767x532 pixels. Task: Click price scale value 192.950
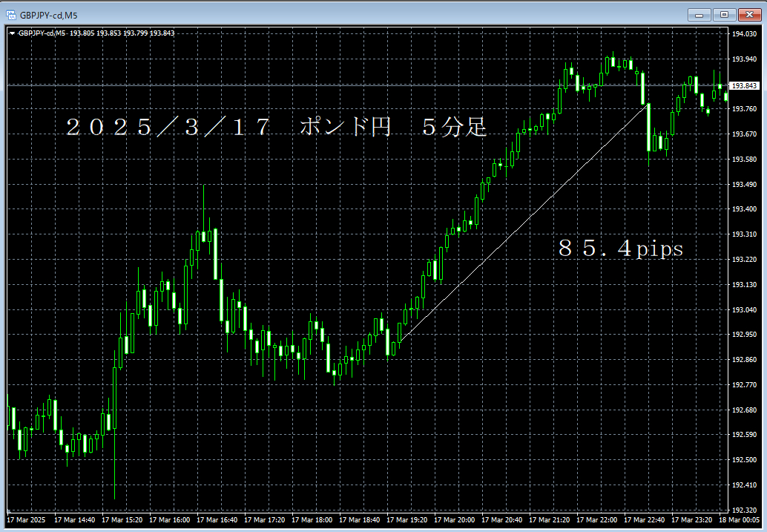pos(744,335)
